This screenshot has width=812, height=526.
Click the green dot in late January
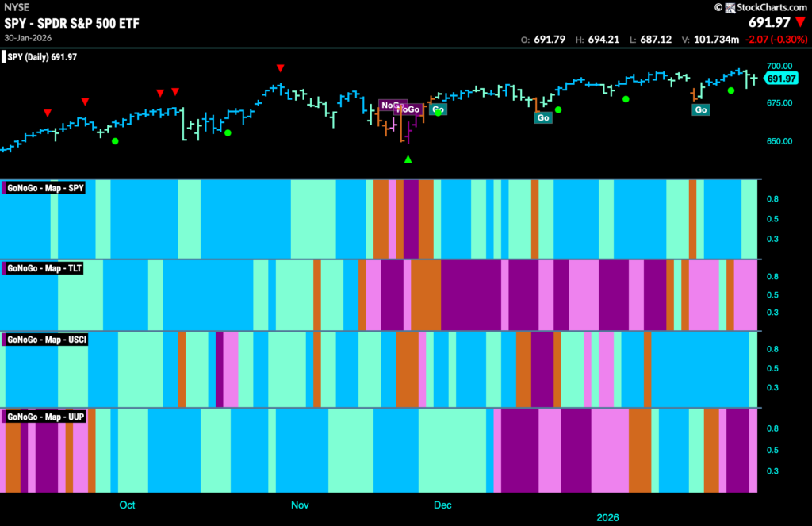pyautogui.click(x=730, y=90)
